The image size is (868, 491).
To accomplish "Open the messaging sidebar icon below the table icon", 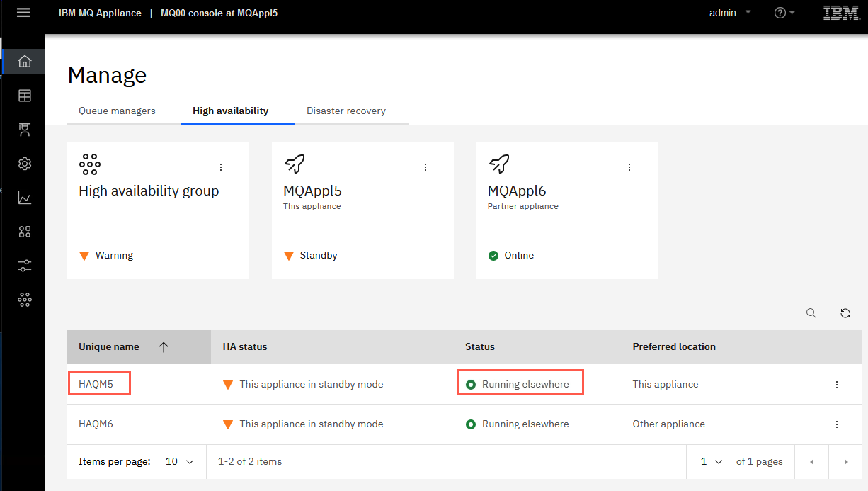I will pyautogui.click(x=24, y=130).
